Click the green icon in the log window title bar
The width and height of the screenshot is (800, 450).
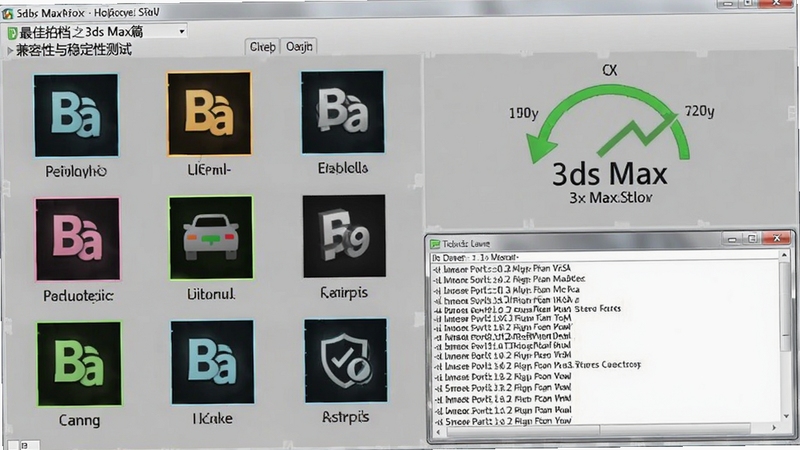coord(435,244)
